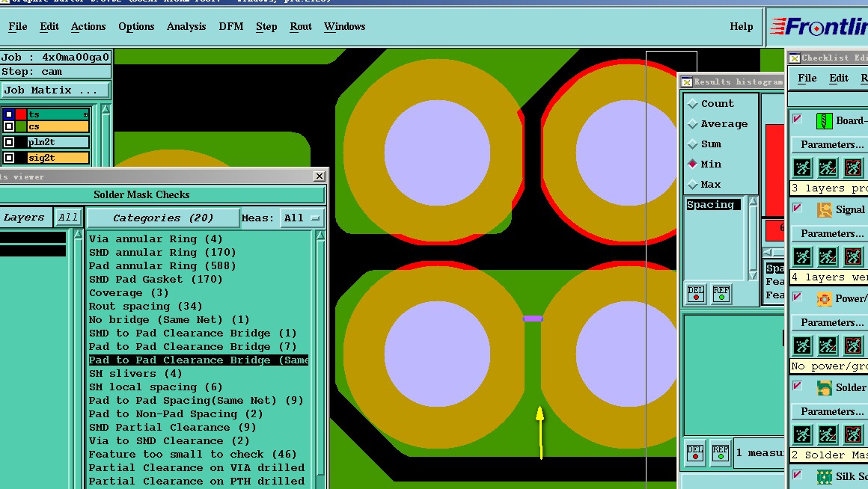
Task: Click the Signal layer check icon
Action: 824,209
